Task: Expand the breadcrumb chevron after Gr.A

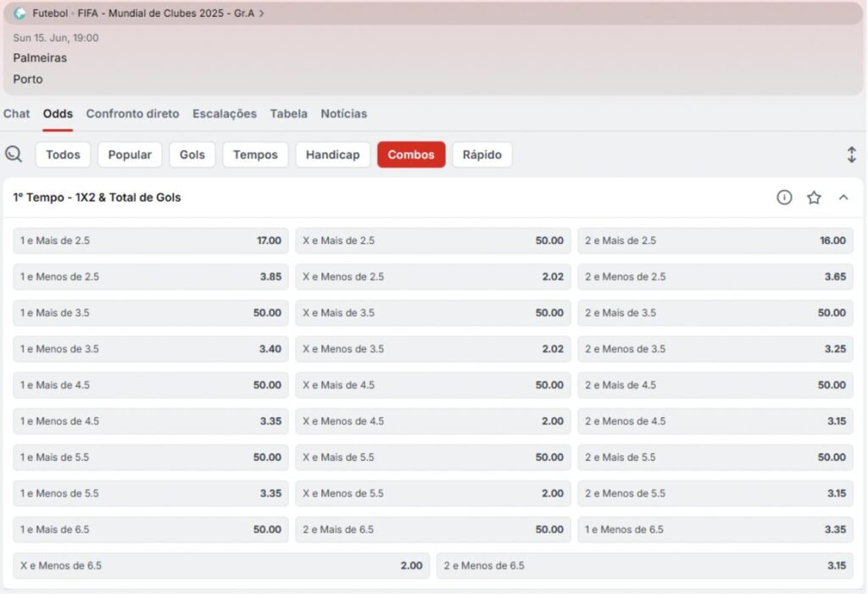Action: [x=265, y=13]
